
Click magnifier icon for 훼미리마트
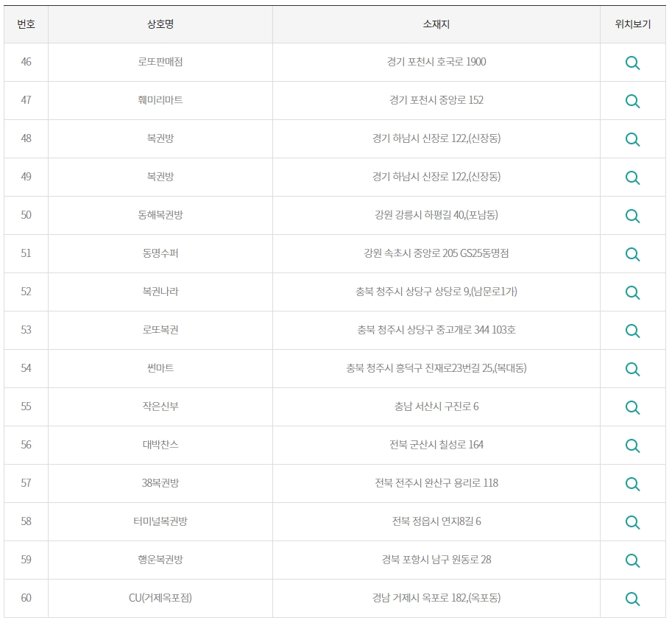632,101
